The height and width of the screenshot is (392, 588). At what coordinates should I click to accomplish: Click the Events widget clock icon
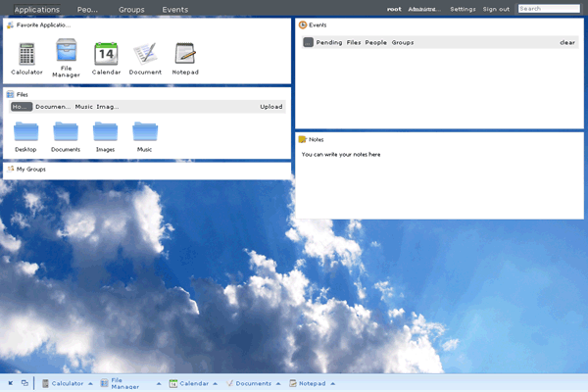coord(303,25)
